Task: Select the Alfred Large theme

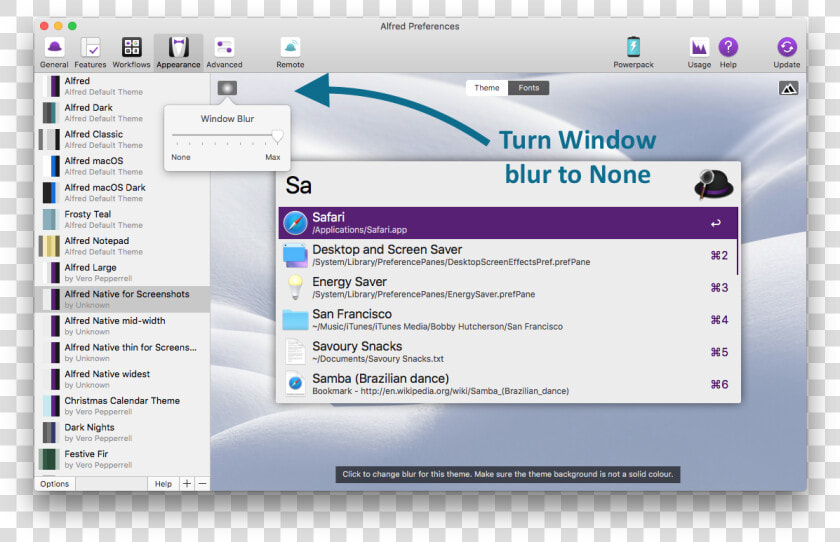Action: pos(123,273)
